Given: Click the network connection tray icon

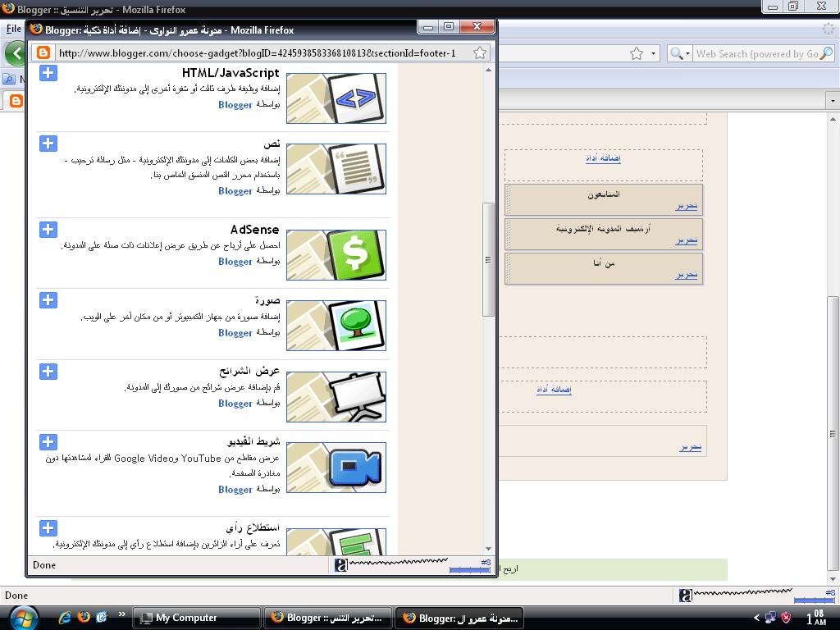Looking at the screenshot, I should [770, 618].
